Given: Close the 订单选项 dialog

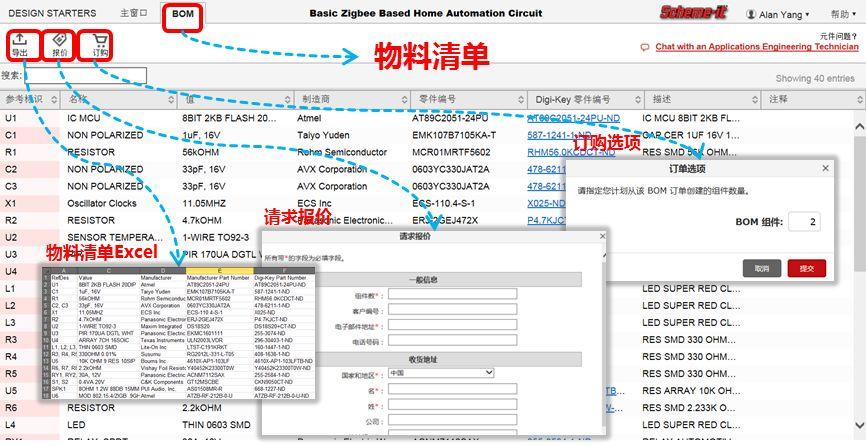Looking at the screenshot, I should [x=825, y=168].
